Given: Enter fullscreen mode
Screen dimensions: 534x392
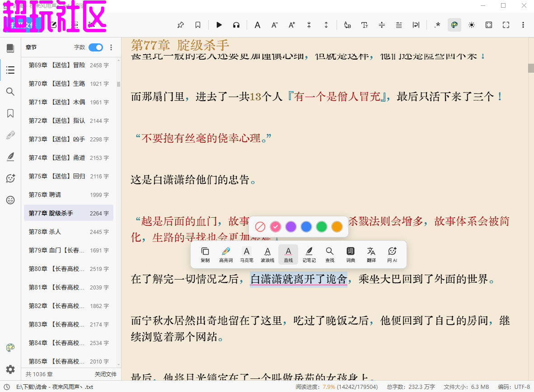Looking at the screenshot, I should pyautogui.click(x=506, y=25).
